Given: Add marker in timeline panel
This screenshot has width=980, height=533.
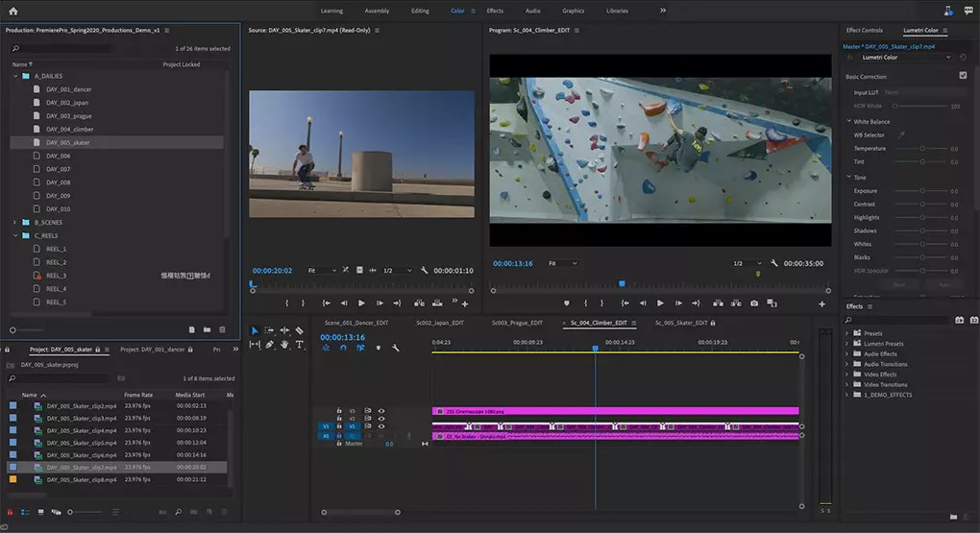Looking at the screenshot, I should pos(379,348).
